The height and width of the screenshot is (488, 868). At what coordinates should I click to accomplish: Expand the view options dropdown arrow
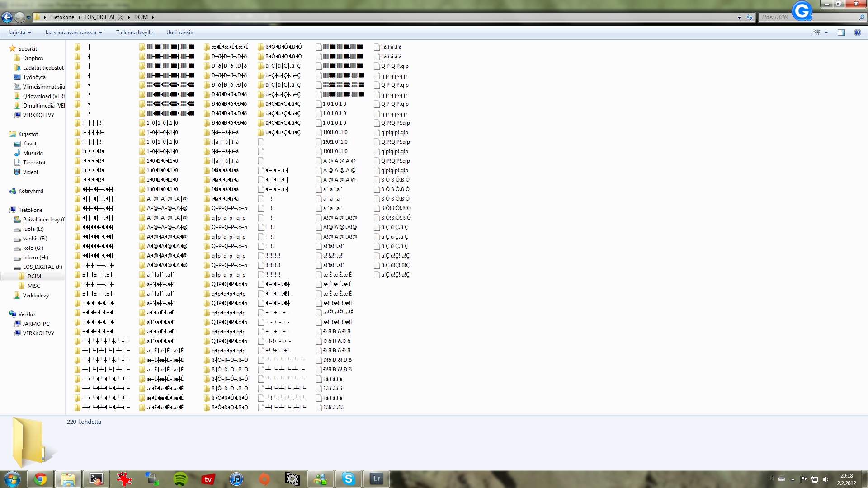pyautogui.click(x=826, y=33)
